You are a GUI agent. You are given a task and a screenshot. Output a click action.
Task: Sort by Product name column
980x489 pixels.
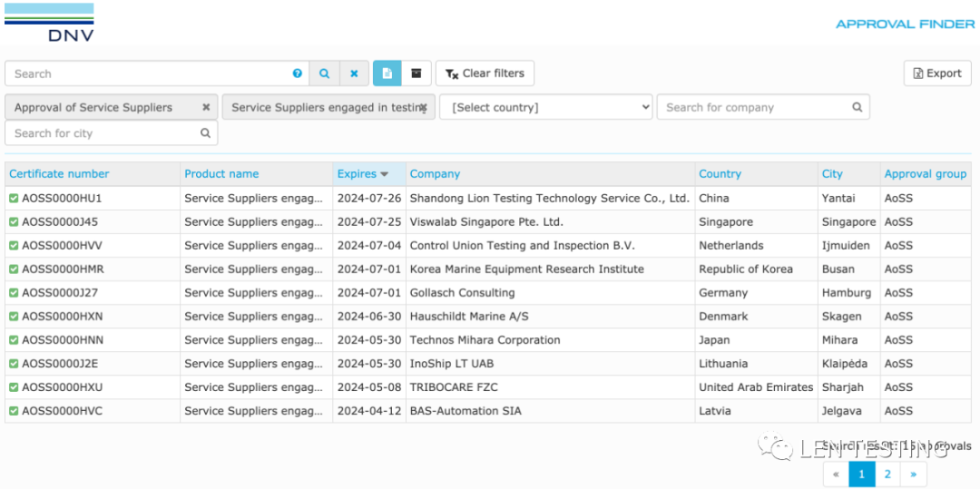point(221,173)
